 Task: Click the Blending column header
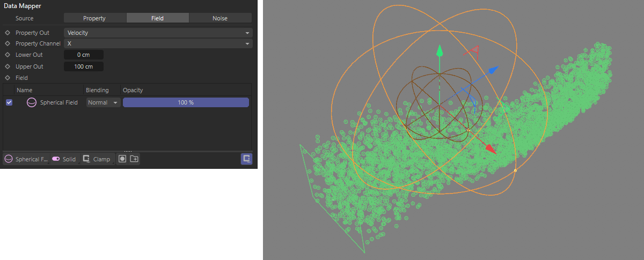[97, 90]
